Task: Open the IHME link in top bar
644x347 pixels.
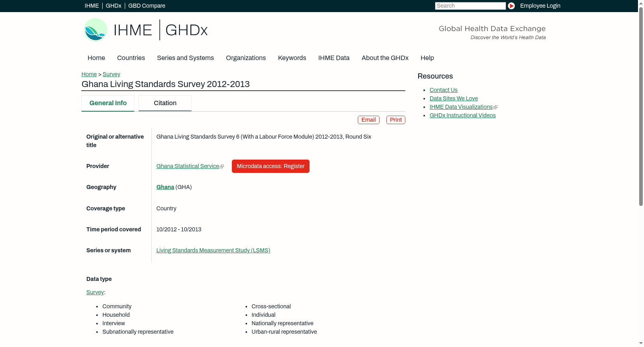Action: pyautogui.click(x=92, y=6)
